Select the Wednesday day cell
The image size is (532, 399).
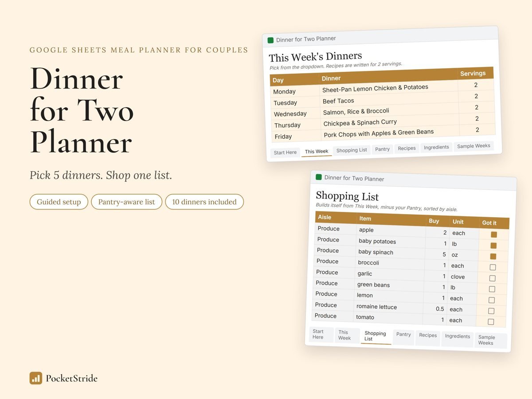coord(295,114)
